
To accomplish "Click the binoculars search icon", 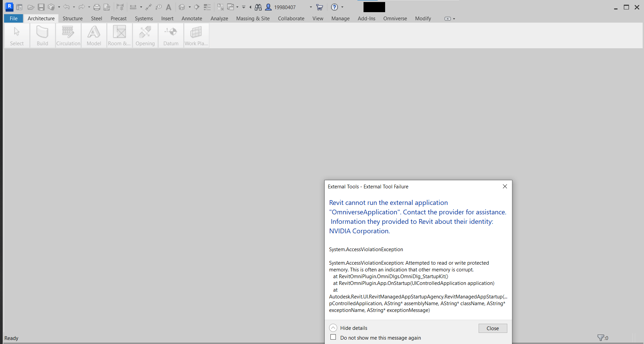I will [x=258, y=7].
